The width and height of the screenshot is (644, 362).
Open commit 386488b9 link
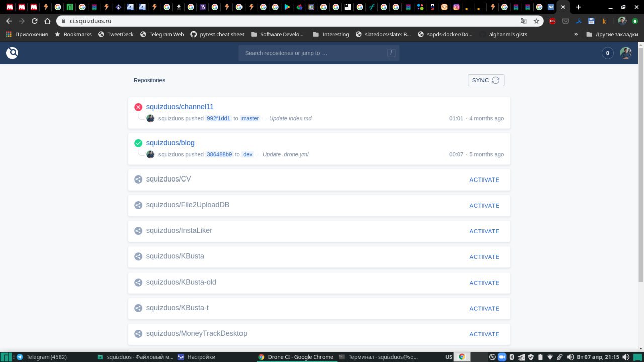click(219, 154)
